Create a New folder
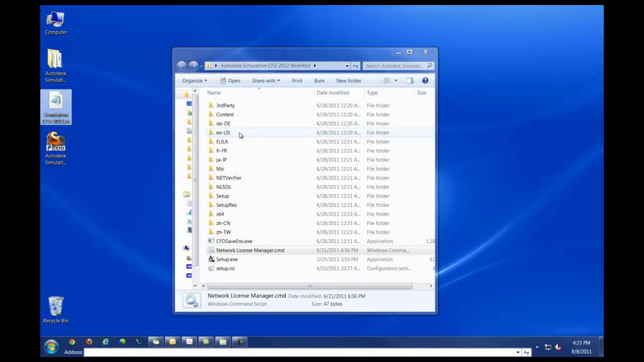 (349, 80)
